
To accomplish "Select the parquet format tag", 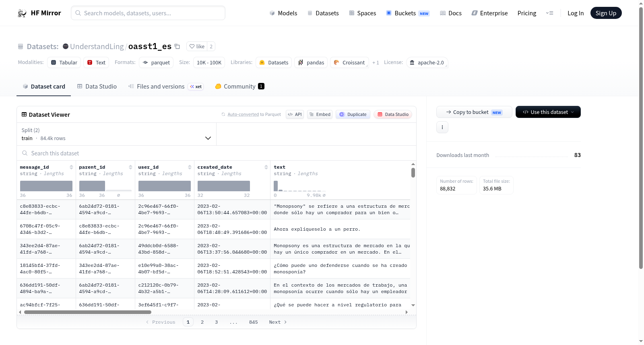I will click(x=156, y=62).
